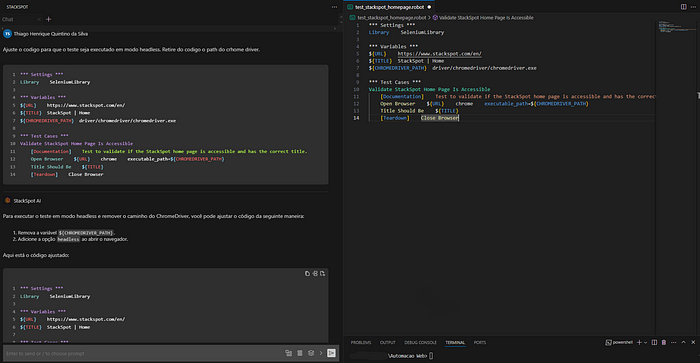Select Validate StackSpot Home Page breadcrumb item

point(486,18)
